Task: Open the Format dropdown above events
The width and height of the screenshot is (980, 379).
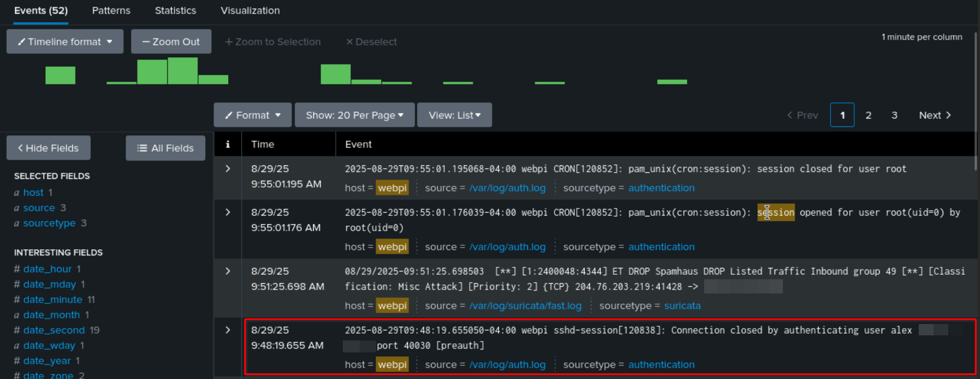Action: [x=253, y=115]
